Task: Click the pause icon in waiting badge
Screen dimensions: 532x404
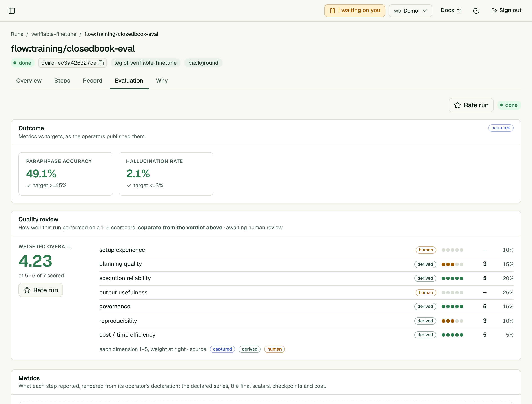Action: coord(332,11)
